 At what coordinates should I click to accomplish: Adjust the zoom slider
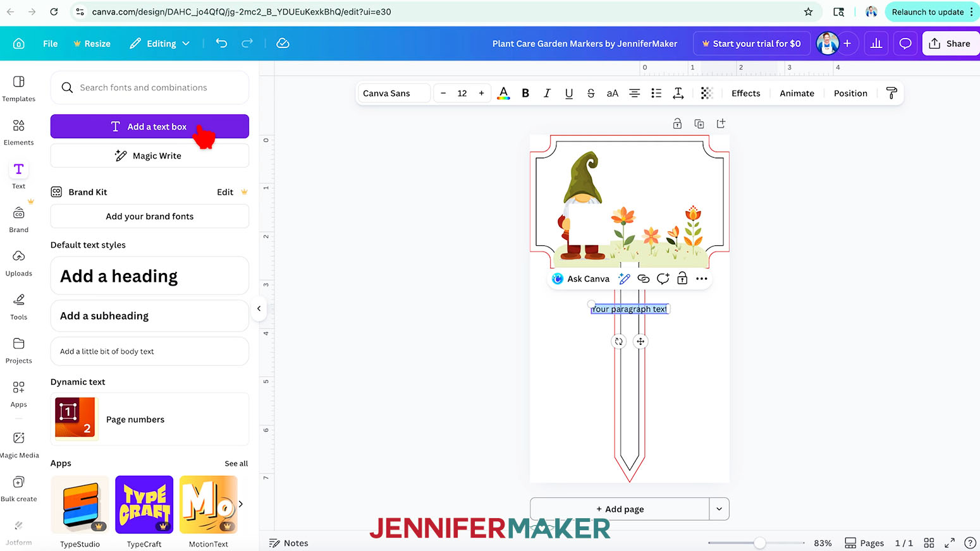point(760,543)
